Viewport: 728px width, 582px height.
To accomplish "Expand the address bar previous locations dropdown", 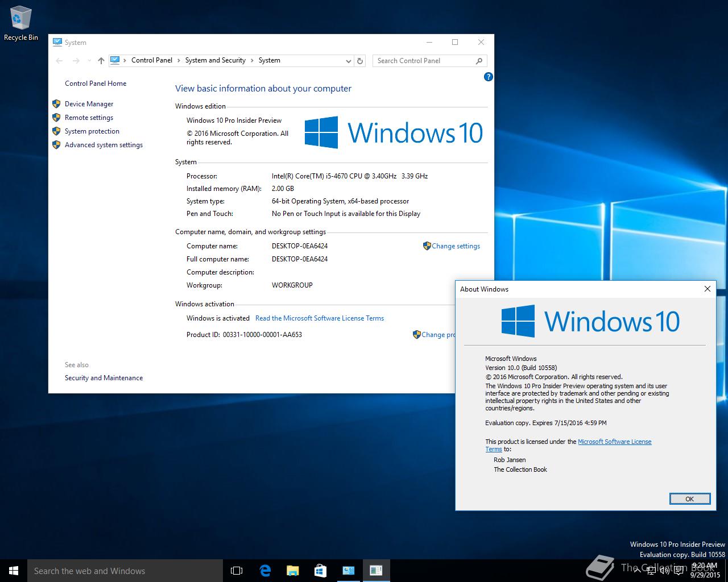I will [x=349, y=61].
